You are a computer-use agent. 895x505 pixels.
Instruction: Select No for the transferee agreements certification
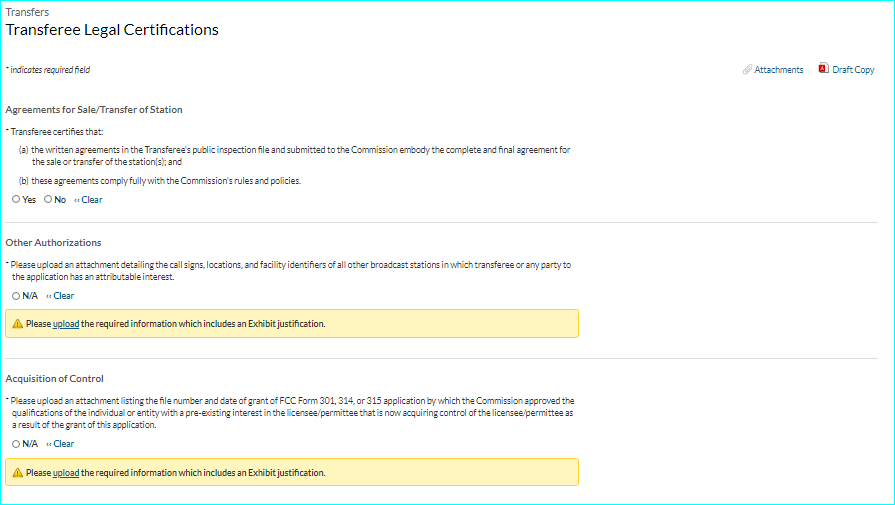pyautogui.click(x=48, y=200)
